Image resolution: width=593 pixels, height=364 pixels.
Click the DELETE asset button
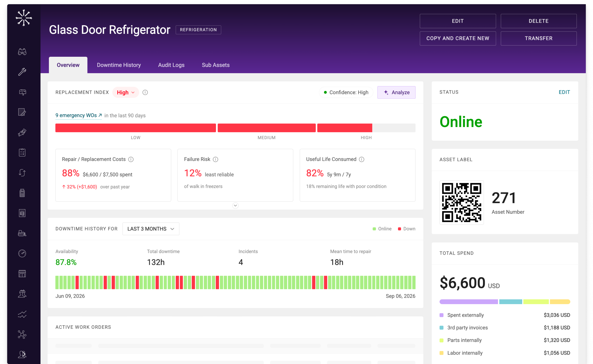[x=539, y=21]
